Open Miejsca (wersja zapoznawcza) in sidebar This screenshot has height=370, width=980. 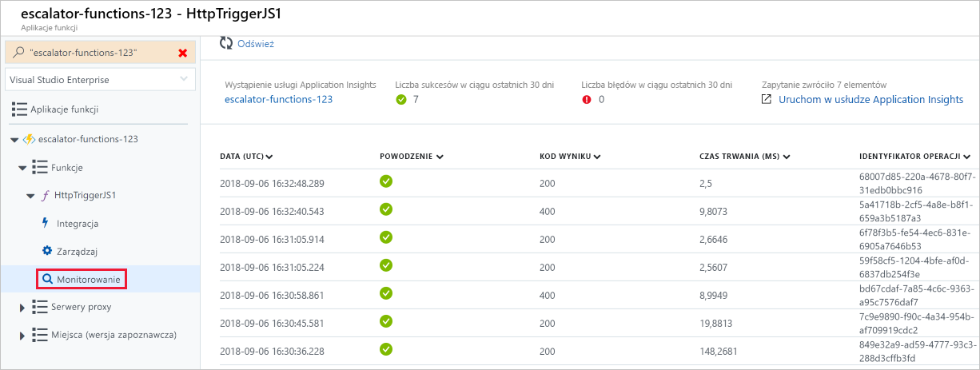click(114, 335)
